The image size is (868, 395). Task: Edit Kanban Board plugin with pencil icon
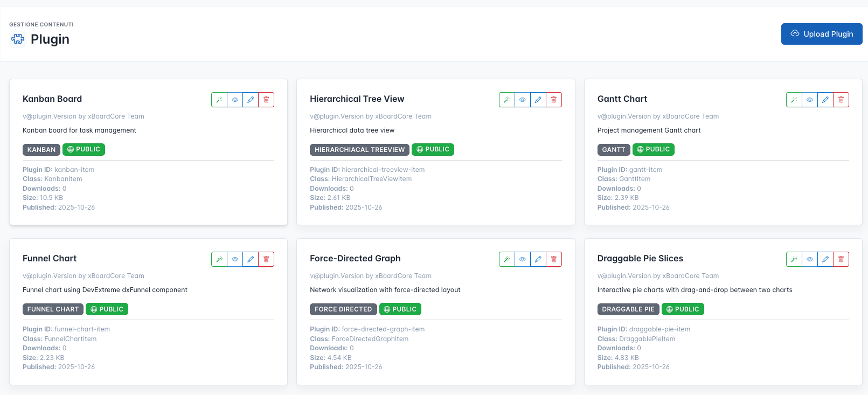(251, 100)
